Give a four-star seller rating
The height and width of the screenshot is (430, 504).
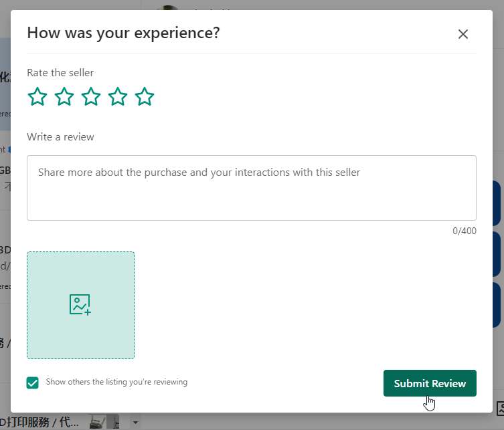click(x=118, y=97)
